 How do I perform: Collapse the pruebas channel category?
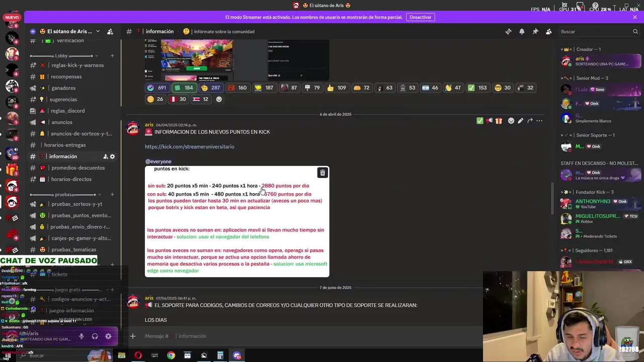point(64,195)
